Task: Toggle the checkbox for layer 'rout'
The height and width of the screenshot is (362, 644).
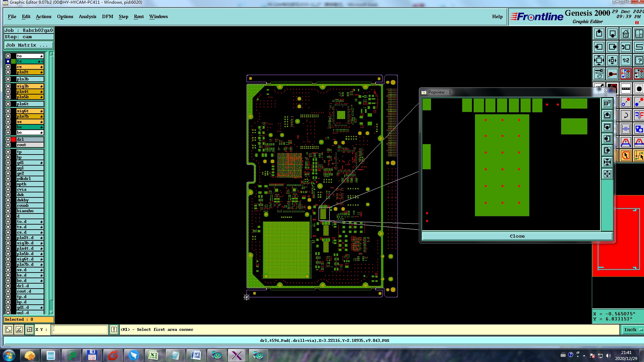Action: [x=8, y=145]
